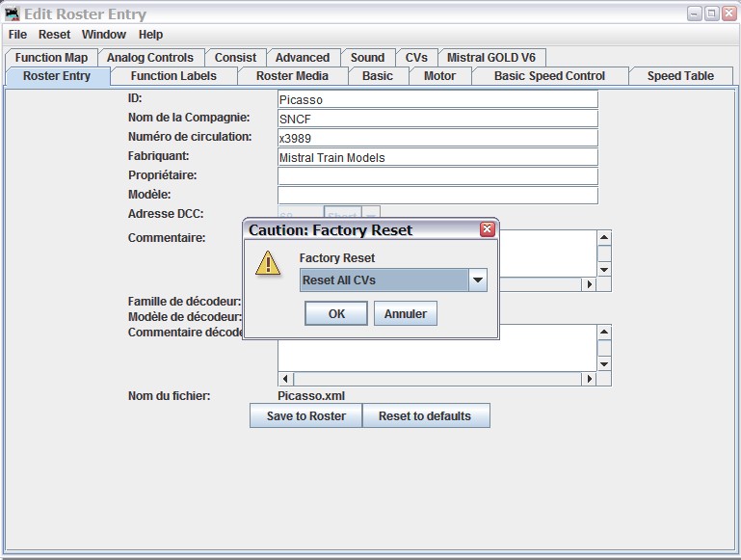
Task: Open the Speed Table tab
Action: coord(680,76)
